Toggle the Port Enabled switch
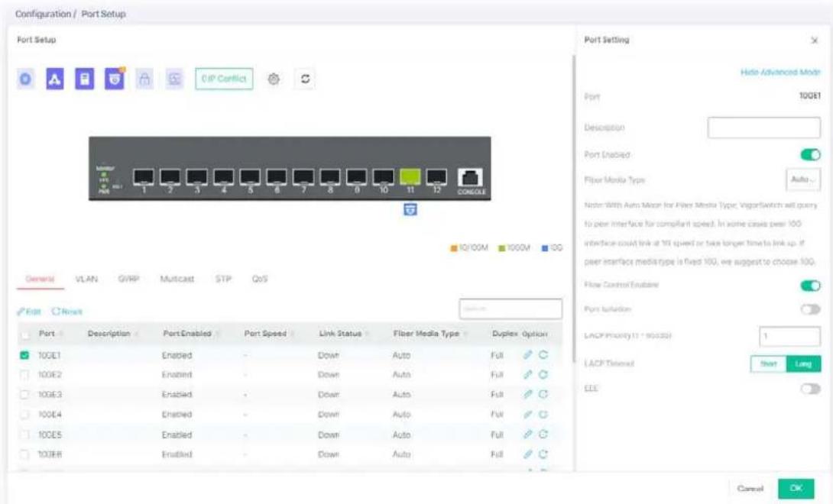Image resolution: width=833 pixels, height=504 pixels. (x=810, y=154)
